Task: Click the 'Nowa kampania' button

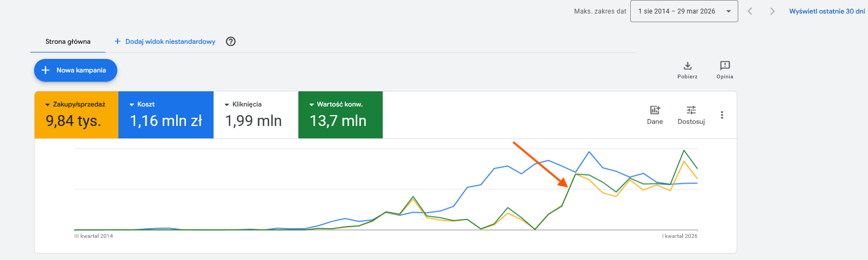Action: 76,70
